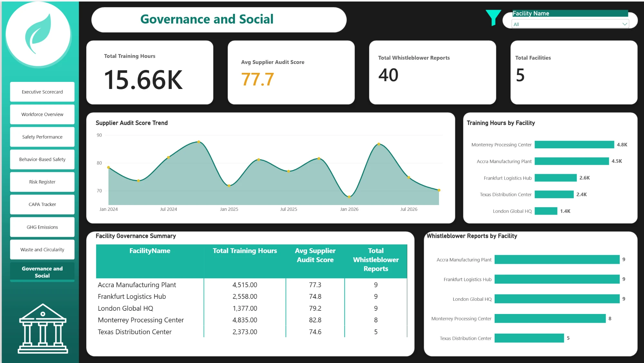Click the Total Facilities card value 5
The image size is (644, 363).
[520, 75]
